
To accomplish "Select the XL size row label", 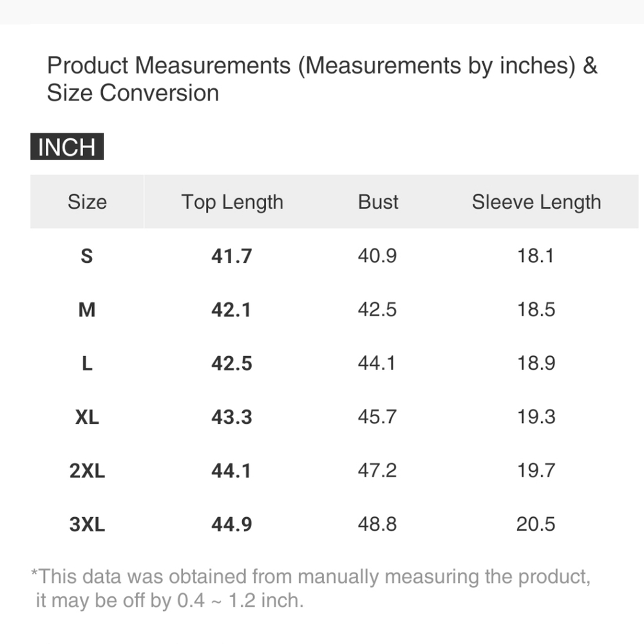I will pyautogui.click(x=87, y=417).
